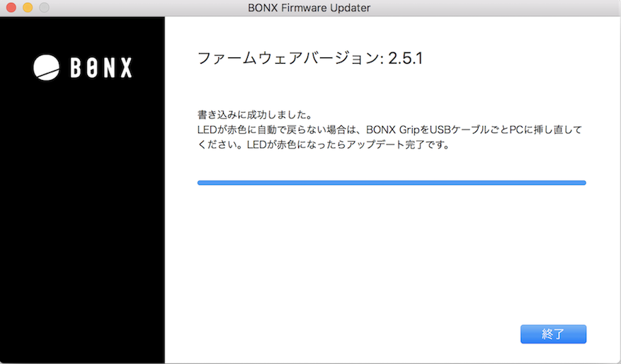This screenshot has height=364, width=621.
Task: Click the 終了 button to finish
Action: pyautogui.click(x=553, y=334)
